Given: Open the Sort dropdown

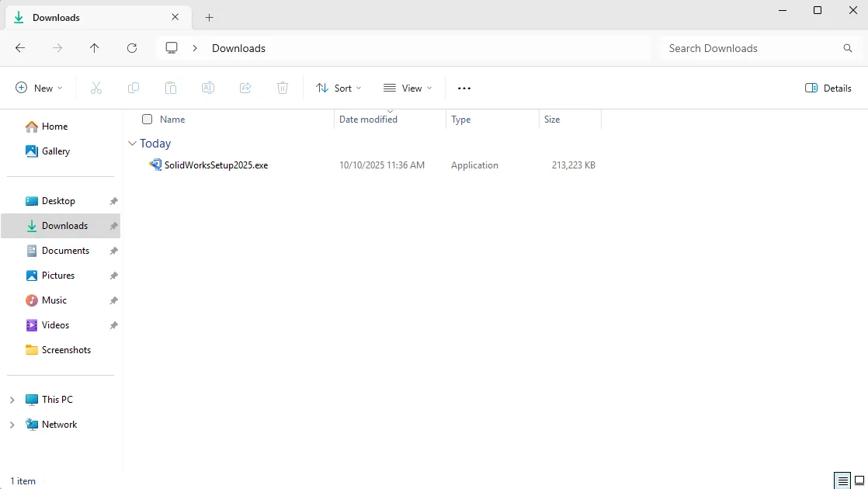Looking at the screenshot, I should click(339, 88).
